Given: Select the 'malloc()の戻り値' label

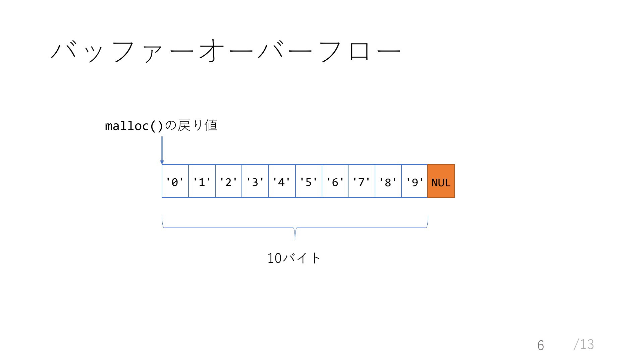Looking at the screenshot, I should pos(161,126).
